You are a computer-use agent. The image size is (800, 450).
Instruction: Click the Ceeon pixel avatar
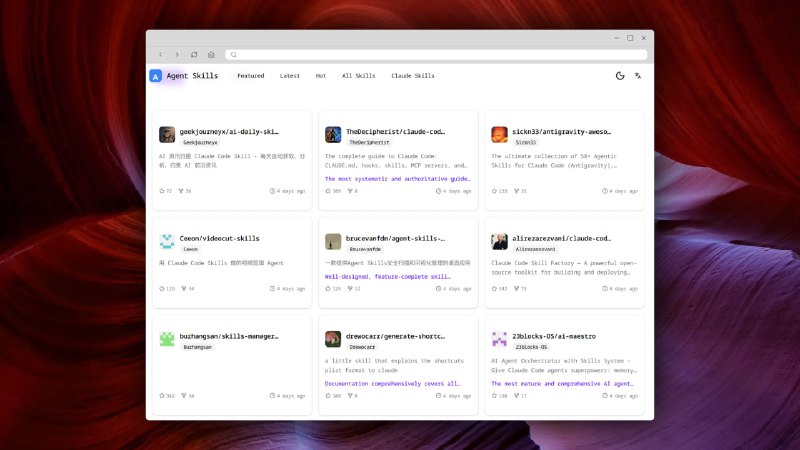pos(167,241)
